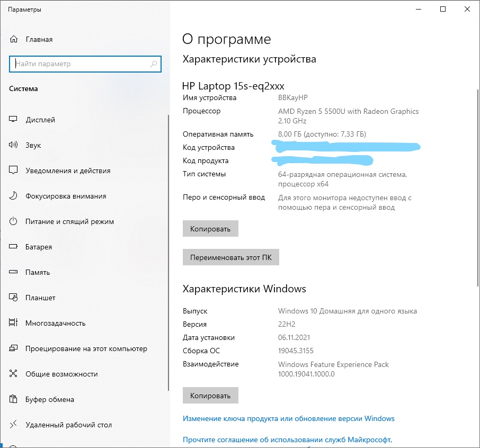Click the Windows Feature Experience Pack value
Screen dimensions: 480x448
[x=333, y=369]
